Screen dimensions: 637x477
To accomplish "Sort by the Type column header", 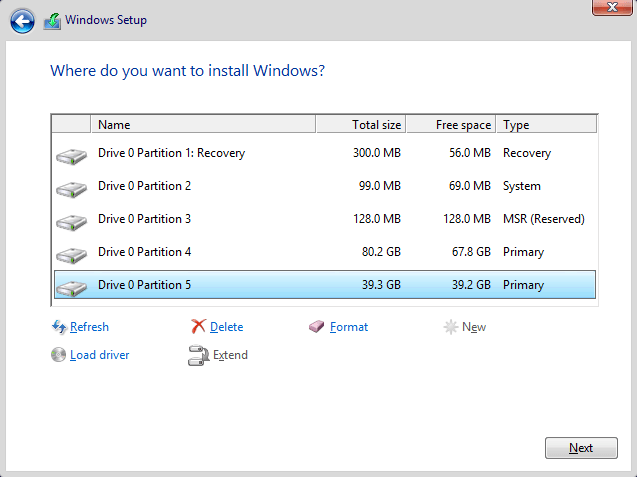I will [x=546, y=124].
